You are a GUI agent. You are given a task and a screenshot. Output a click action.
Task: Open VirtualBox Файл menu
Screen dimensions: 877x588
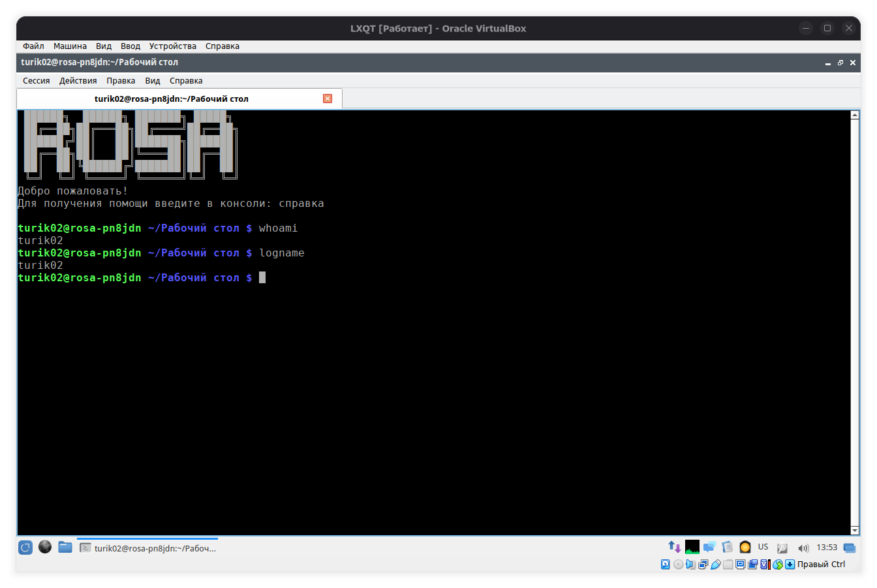(x=33, y=46)
